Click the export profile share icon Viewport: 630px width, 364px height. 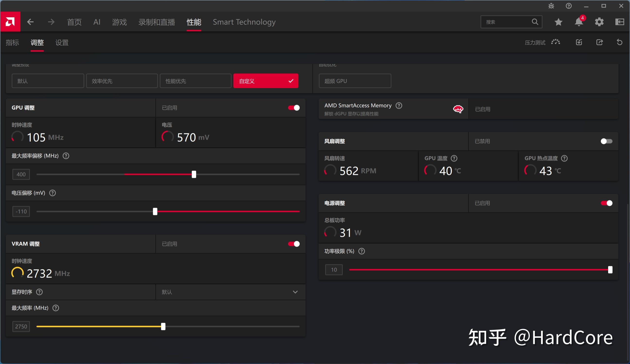tap(600, 42)
